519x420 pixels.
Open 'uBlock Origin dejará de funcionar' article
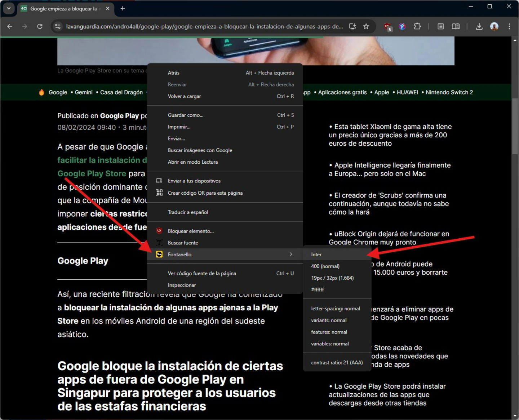(x=389, y=238)
